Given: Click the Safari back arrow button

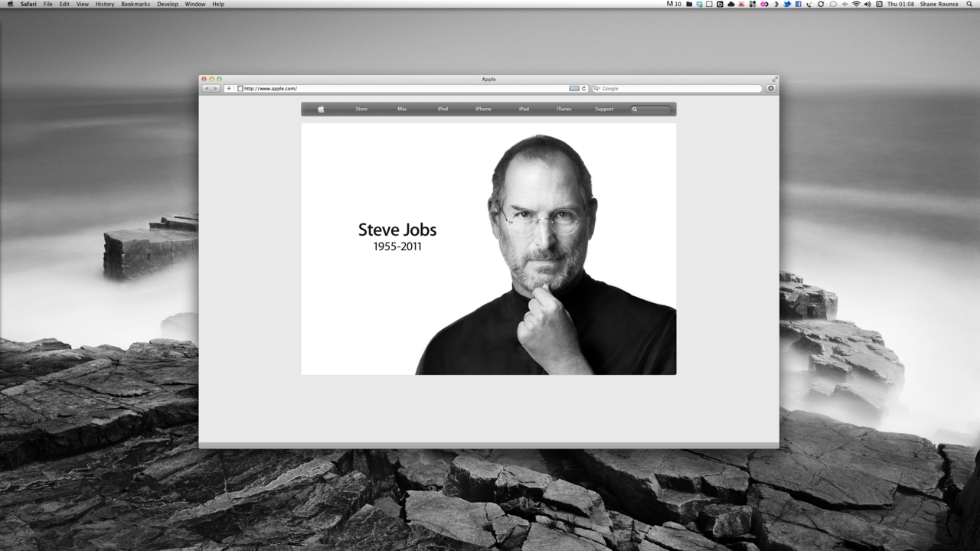Looking at the screenshot, I should (206, 89).
